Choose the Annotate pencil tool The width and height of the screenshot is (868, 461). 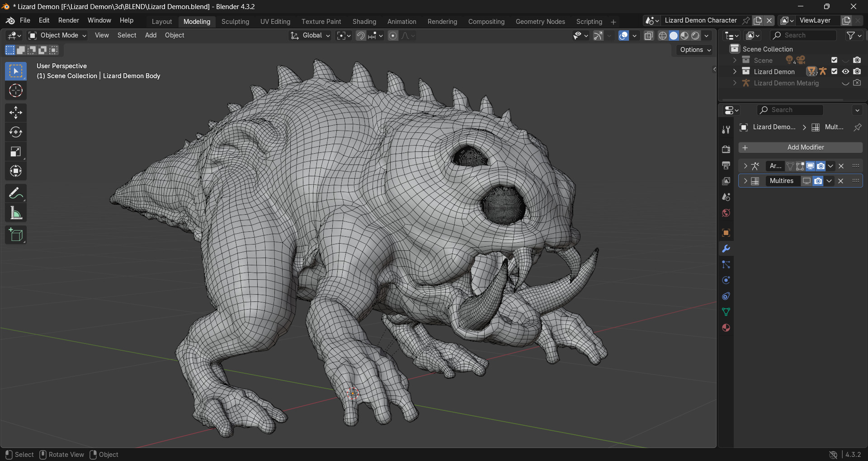(16, 193)
